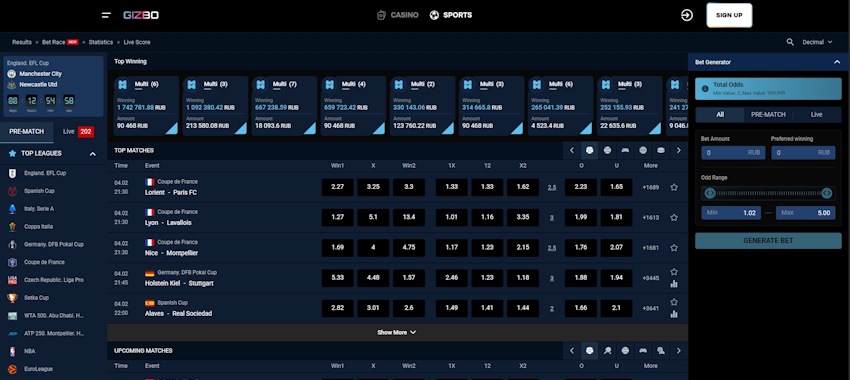Open the SPORTS tab
This screenshot has width=850, height=380.
[x=450, y=15]
